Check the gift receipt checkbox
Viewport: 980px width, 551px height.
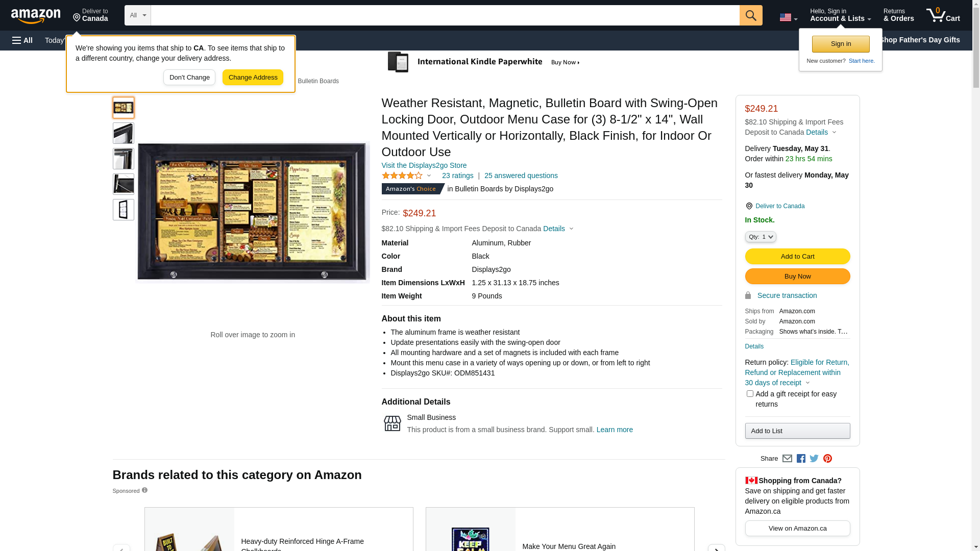(x=750, y=394)
